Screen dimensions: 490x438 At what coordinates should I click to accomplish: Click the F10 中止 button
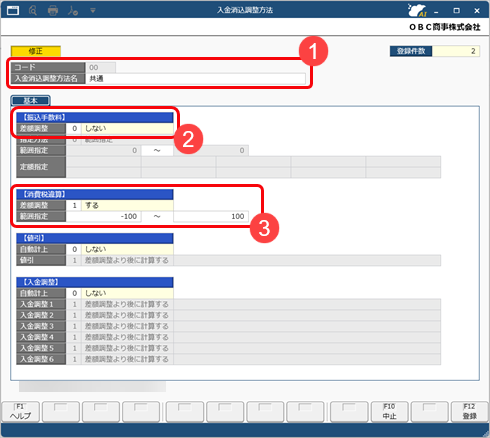click(389, 412)
